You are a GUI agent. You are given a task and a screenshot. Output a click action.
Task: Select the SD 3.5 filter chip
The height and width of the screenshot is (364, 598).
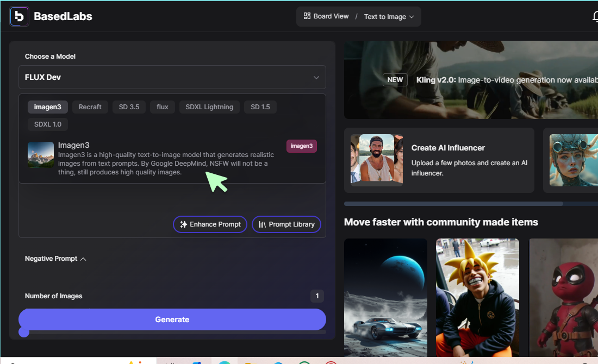click(129, 107)
